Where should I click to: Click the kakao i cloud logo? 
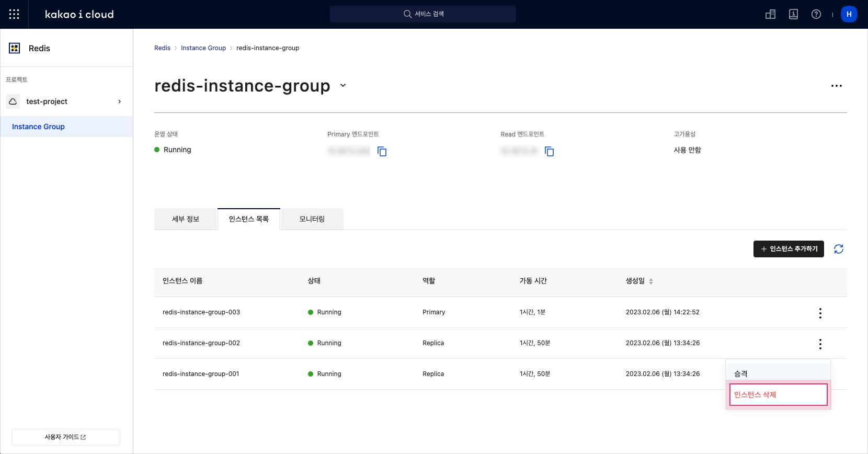pos(79,14)
